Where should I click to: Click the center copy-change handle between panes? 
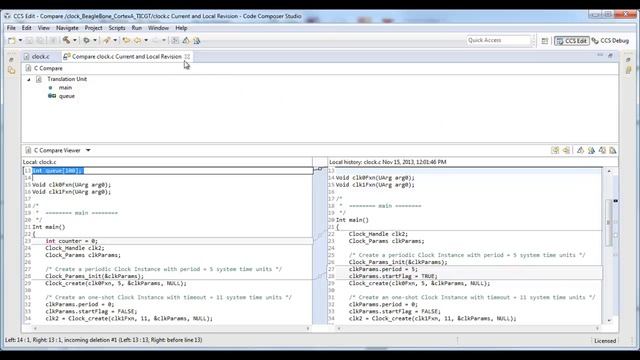coord(320,169)
